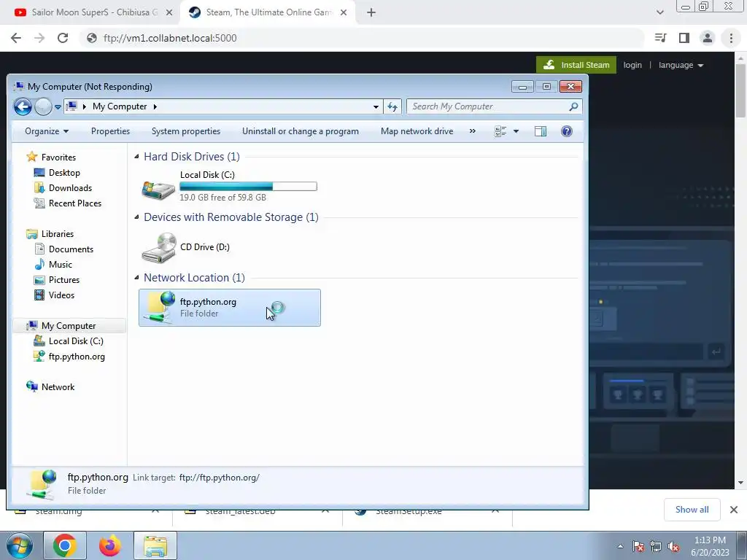Collapse the Hard Disk Drives group
This screenshot has width=747, height=560.
136,157
